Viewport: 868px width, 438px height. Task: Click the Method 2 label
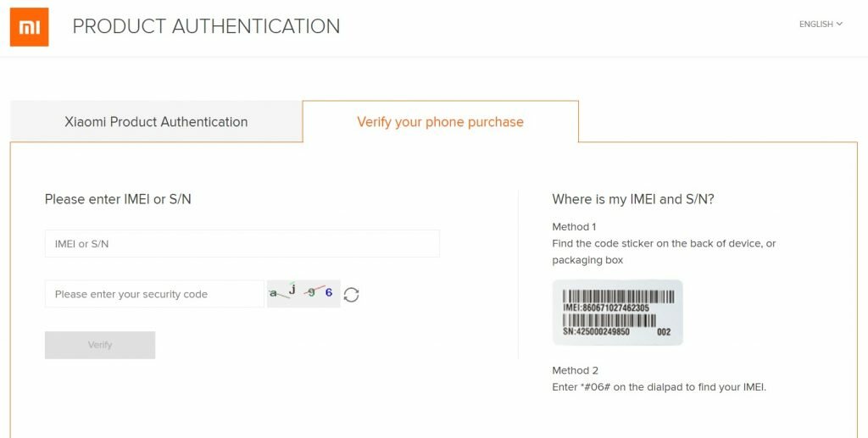[x=575, y=370]
